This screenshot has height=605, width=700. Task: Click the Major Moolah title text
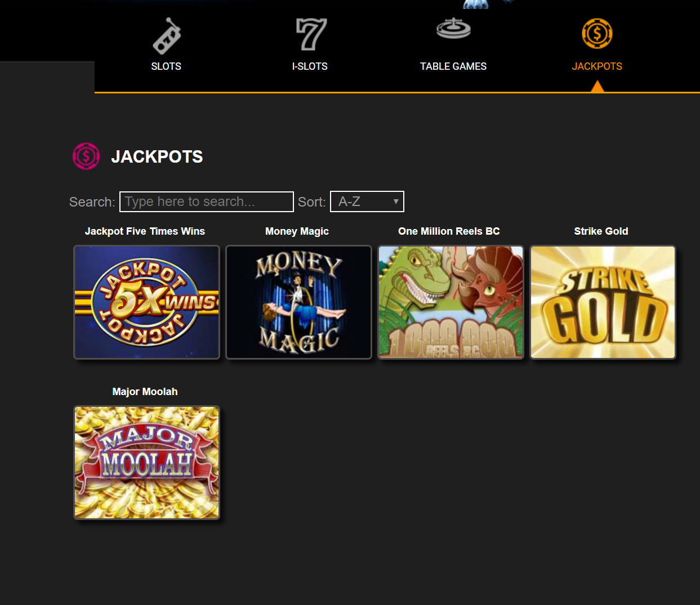click(x=145, y=392)
